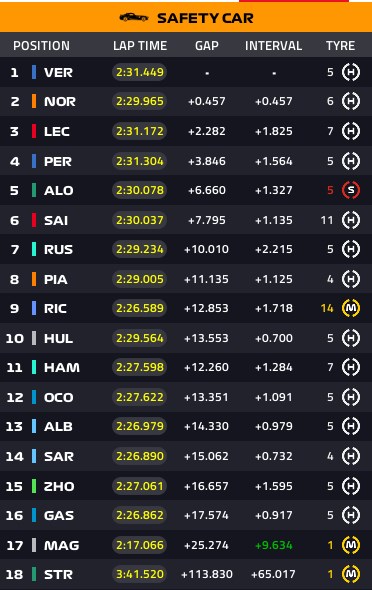
Task: Click Magnussen's green interval +9.634
Action: 274,545
